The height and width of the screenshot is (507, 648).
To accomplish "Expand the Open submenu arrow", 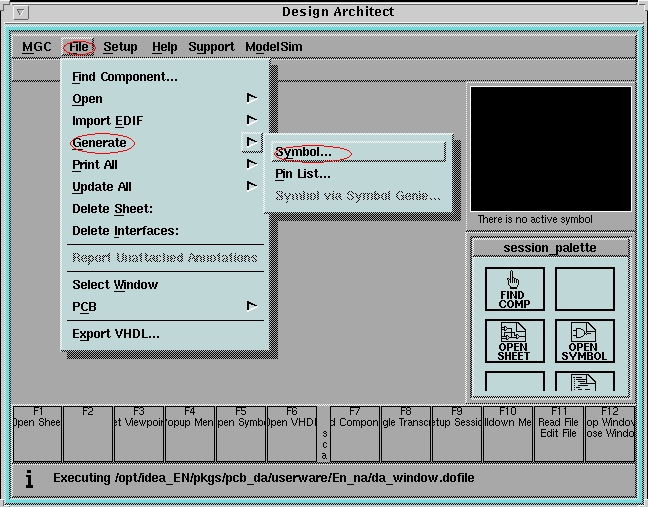I will [251, 98].
